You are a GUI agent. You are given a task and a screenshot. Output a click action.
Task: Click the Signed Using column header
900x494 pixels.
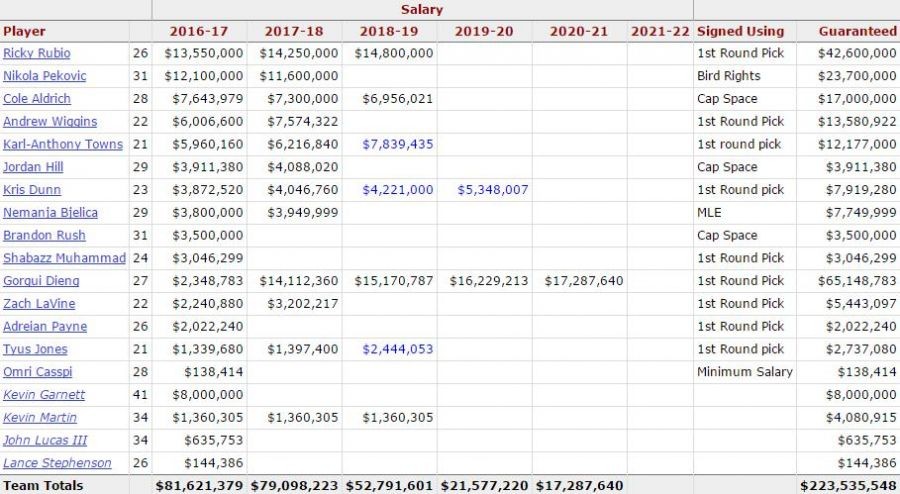[x=740, y=32]
